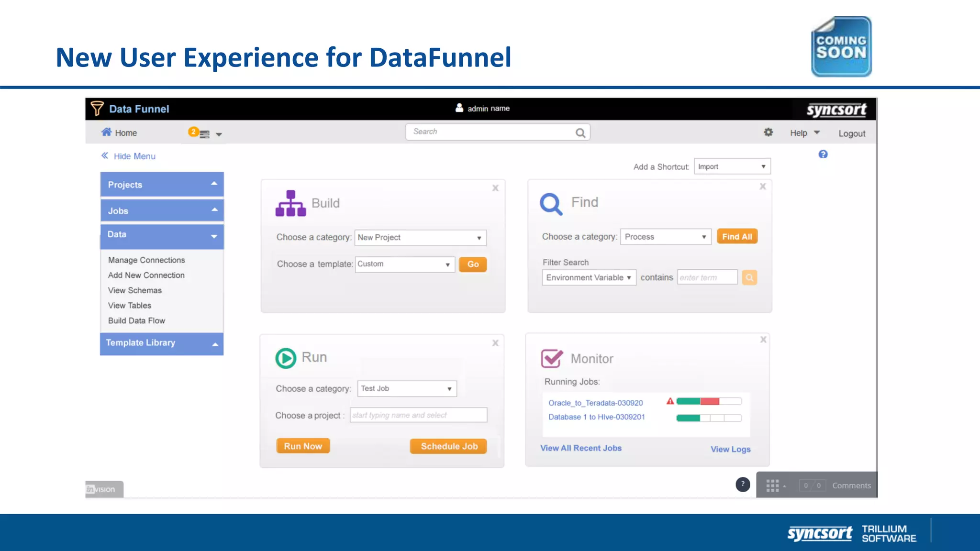Select Add New Connection
This screenshot has width=980, height=551.
click(146, 275)
